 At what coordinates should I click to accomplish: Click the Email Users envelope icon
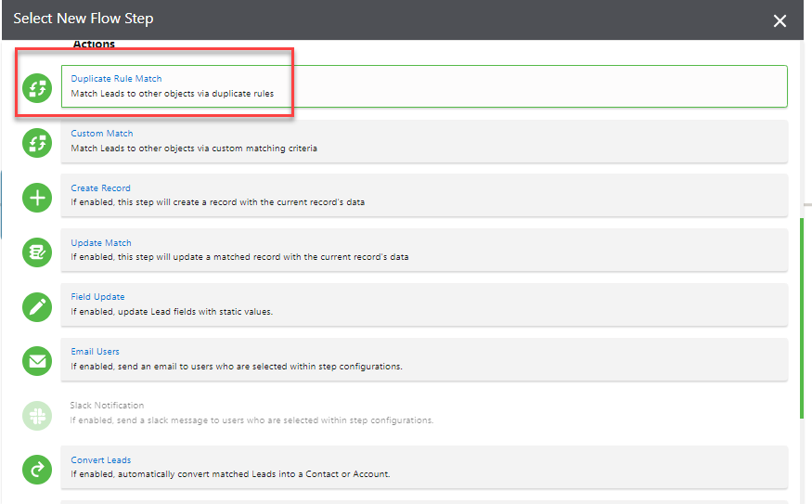point(37,361)
